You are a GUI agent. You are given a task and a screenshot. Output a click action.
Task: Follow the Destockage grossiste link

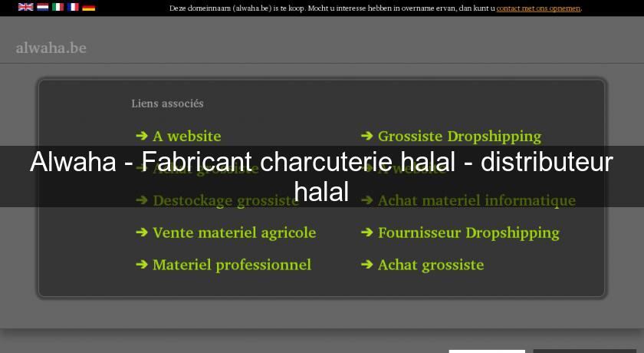(225, 201)
